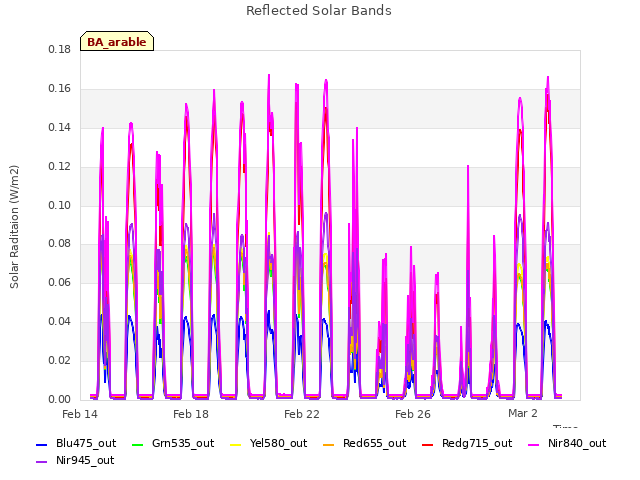Click the 0.08 y-axis tick label
The image size is (640, 480).
coord(60,244)
